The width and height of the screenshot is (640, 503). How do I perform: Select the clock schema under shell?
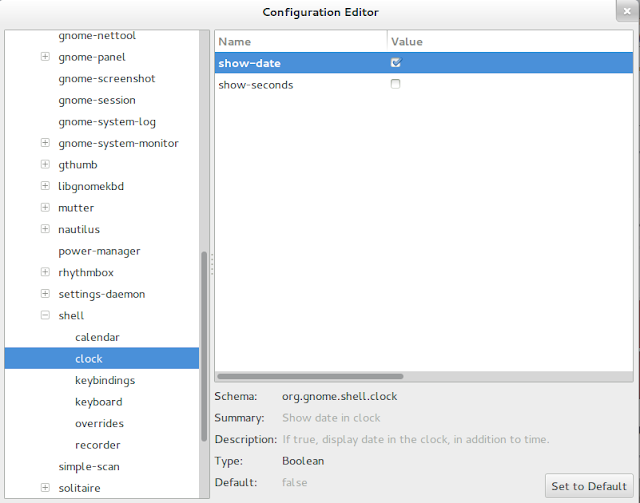102,358
